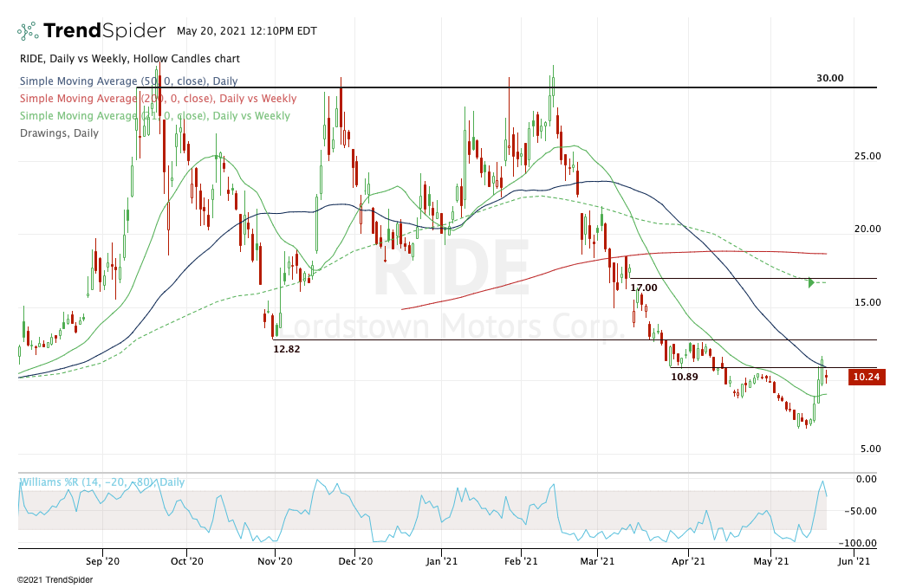Click the ©2021 TrendSpider copyright text
The image size is (903, 588).
[55, 580]
